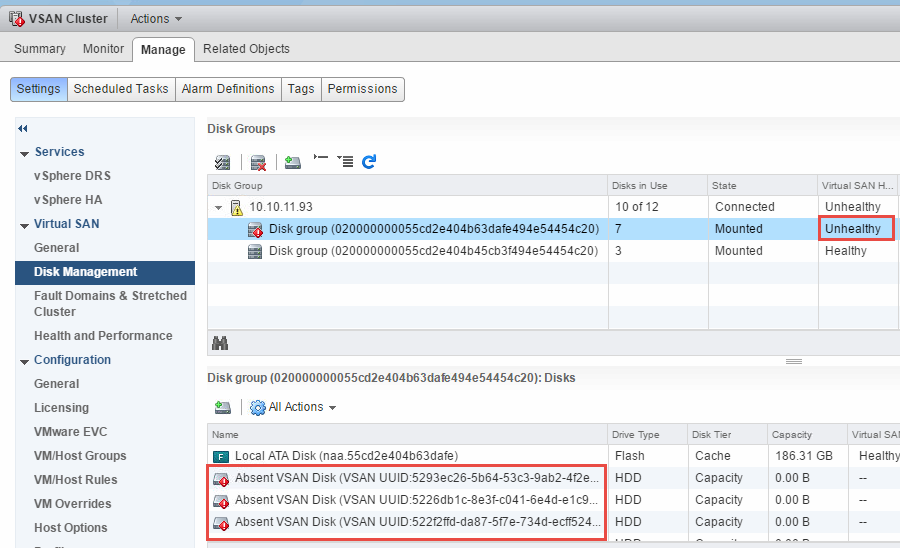Open the Permissions sub-tab
Screen dimensions: 900x548
[363, 89]
